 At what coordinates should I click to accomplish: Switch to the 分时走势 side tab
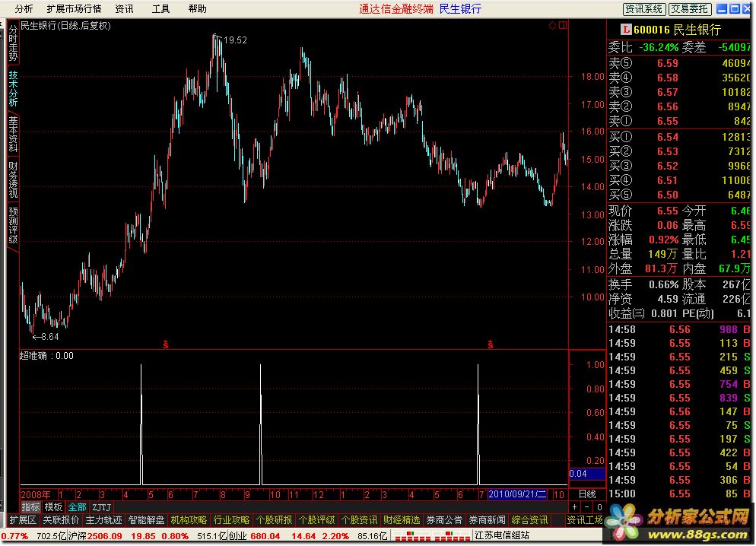(x=13, y=43)
